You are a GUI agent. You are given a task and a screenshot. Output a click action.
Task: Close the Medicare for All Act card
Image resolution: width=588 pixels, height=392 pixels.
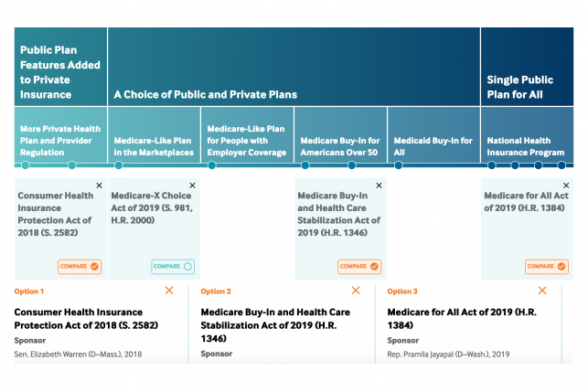565,185
